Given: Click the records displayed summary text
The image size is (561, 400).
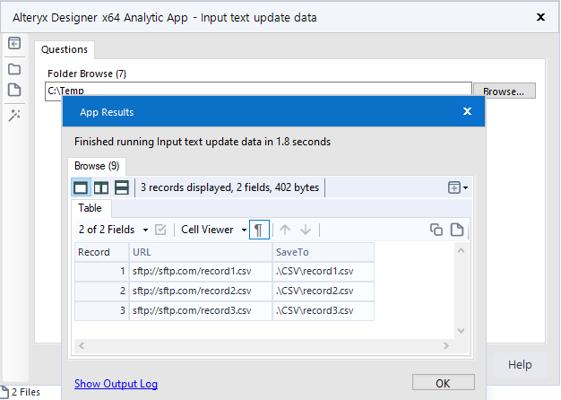Looking at the screenshot, I should click(x=230, y=187).
